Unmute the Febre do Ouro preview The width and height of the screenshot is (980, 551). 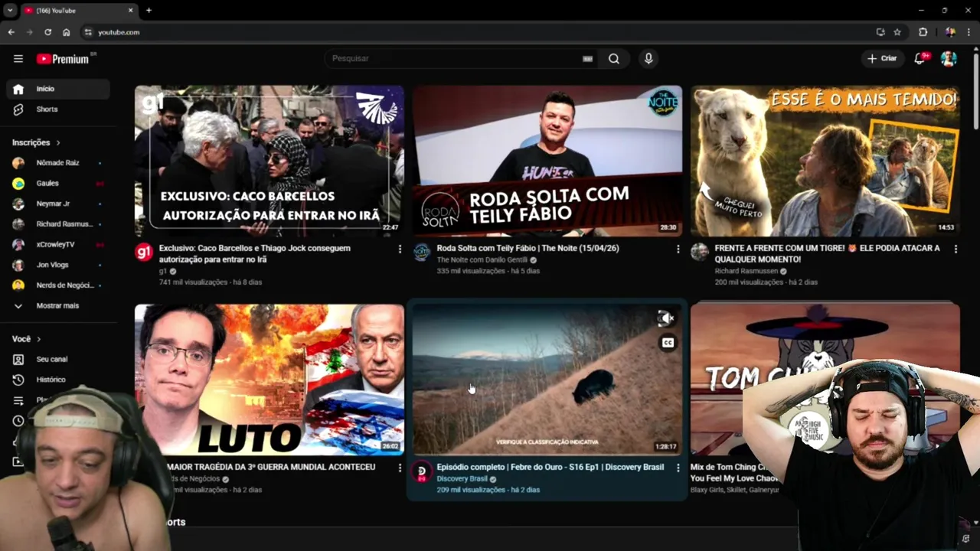coord(666,318)
